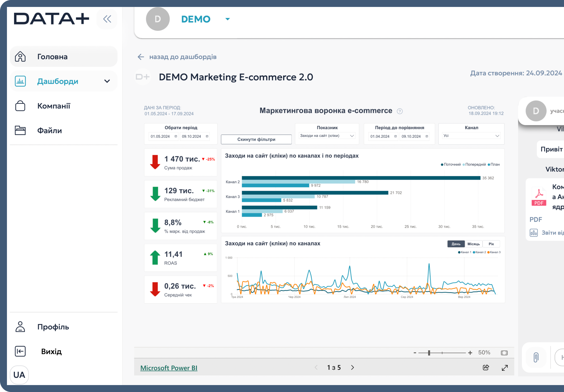Open the Канал dropdown
Image resolution: width=564 pixels, height=392 pixels.
click(471, 136)
